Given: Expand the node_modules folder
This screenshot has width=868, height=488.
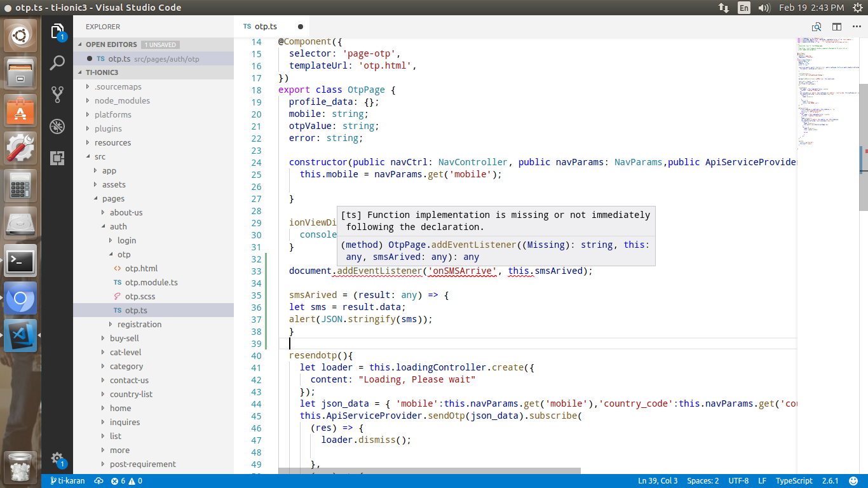Looking at the screenshot, I should point(122,100).
